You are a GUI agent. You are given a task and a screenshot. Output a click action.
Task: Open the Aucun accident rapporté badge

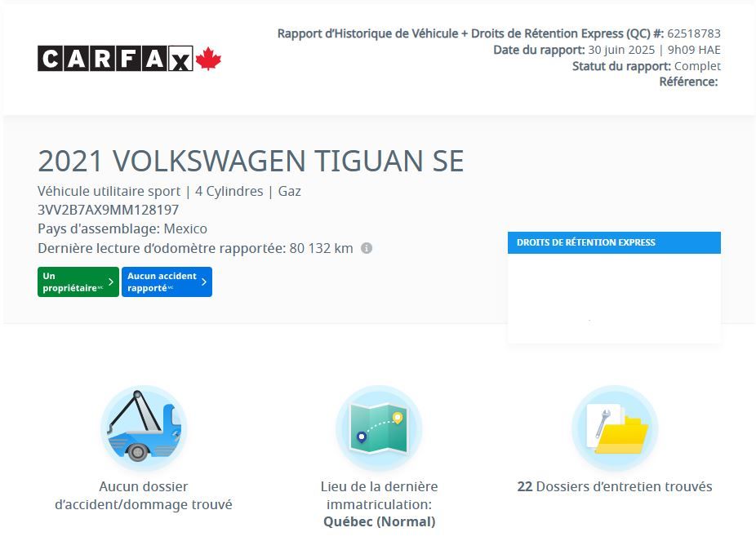(167, 282)
